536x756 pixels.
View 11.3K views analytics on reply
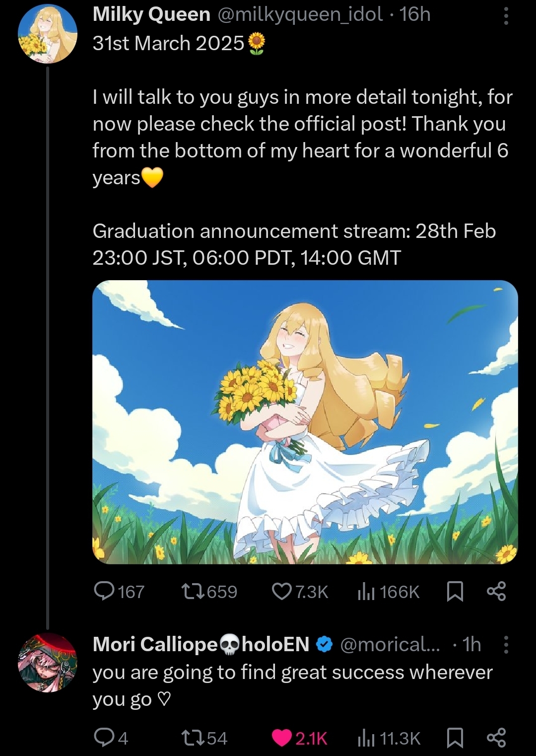pos(389,738)
